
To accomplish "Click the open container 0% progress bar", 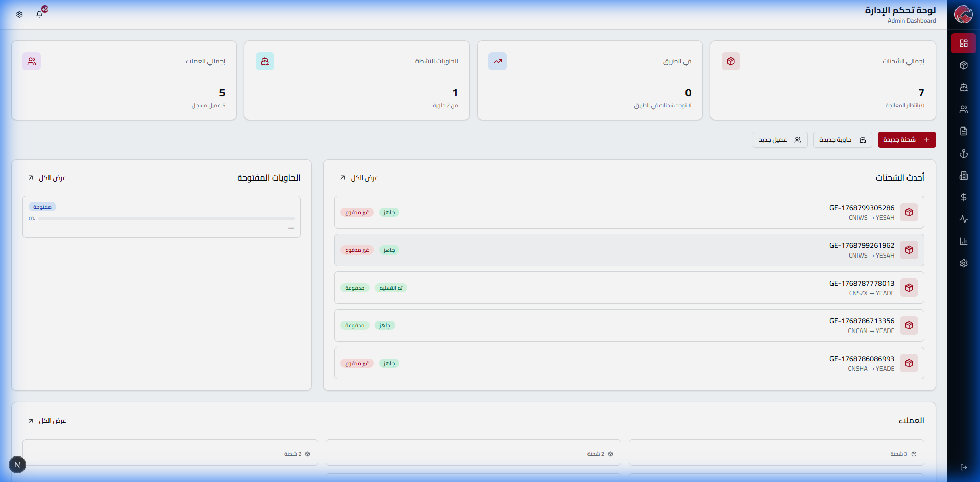I will tap(166, 219).
